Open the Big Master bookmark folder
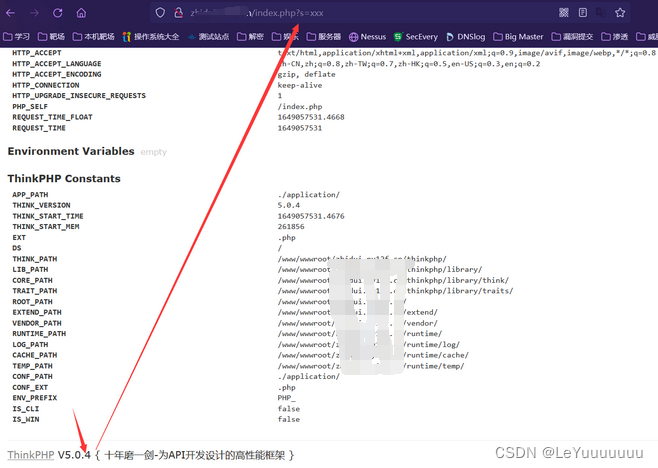 (x=518, y=37)
